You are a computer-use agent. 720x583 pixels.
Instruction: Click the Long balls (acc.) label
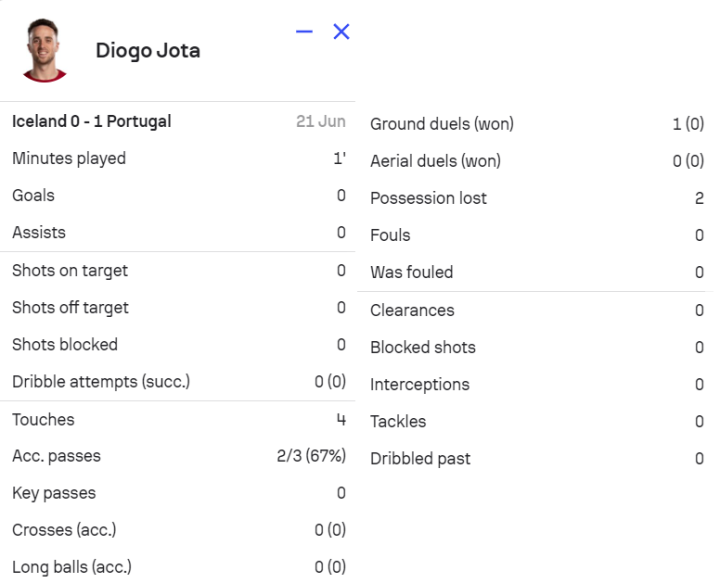[x=72, y=567]
